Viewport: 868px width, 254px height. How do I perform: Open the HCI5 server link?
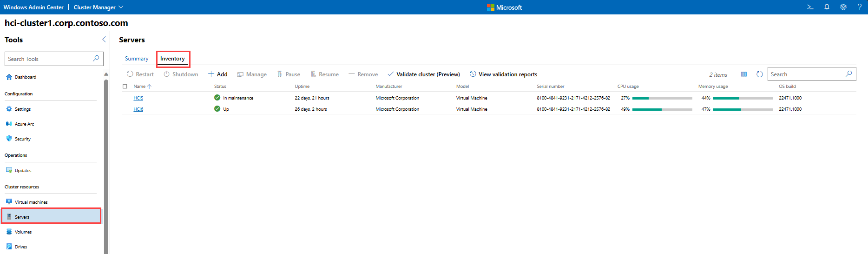(x=138, y=98)
